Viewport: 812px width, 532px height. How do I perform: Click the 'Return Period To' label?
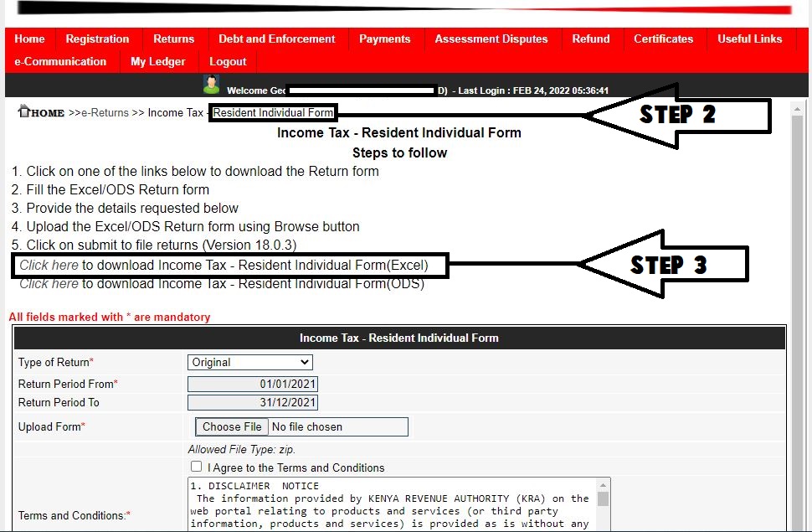[x=59, y=403]
